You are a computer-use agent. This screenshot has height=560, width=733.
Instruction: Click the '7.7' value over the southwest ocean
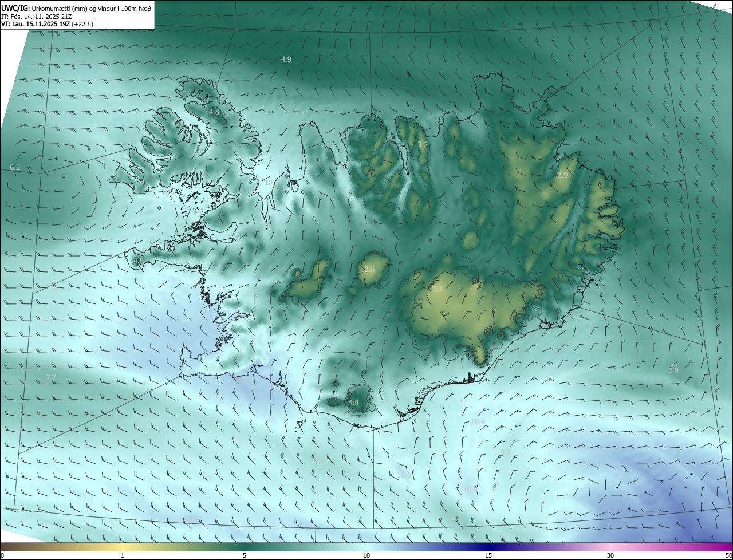click(50, 377)
